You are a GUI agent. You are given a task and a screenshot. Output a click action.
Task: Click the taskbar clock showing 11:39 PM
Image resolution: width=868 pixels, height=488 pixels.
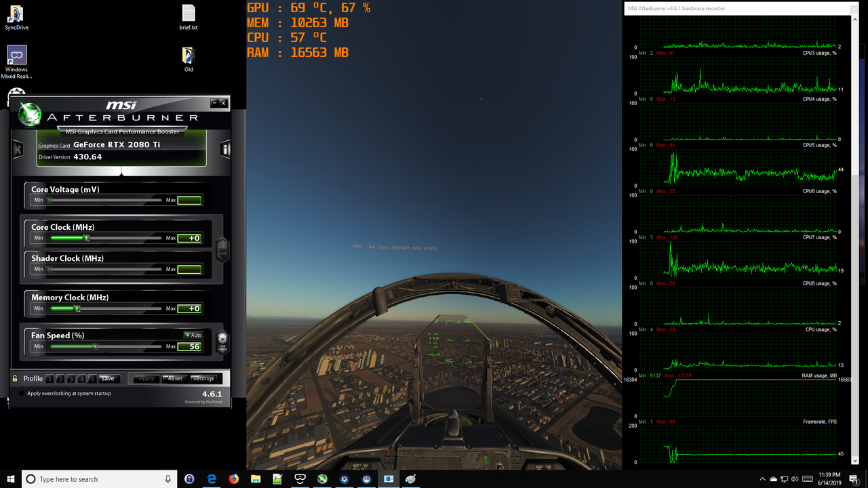(829, 479)
